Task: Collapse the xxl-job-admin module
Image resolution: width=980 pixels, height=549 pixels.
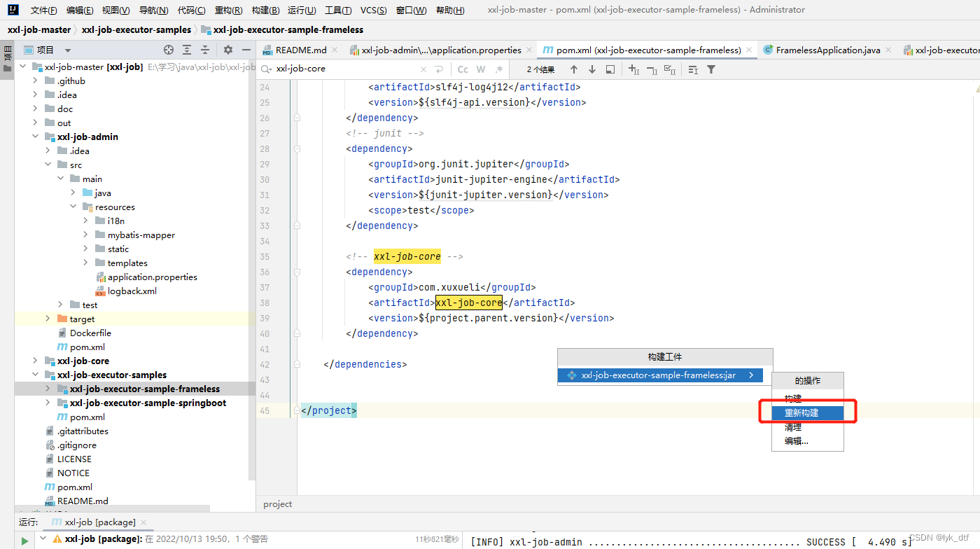Action: point(36,137)
